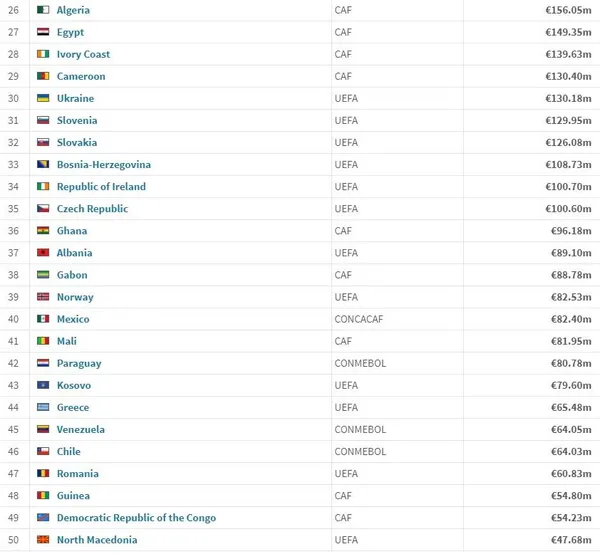
Task: Click CONCACAF confederation in Mexico row
Action: coord(359,319)
